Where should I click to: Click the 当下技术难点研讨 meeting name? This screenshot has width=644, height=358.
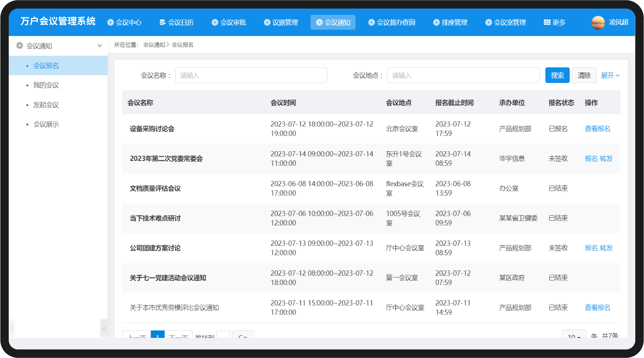tap(155, 218)
